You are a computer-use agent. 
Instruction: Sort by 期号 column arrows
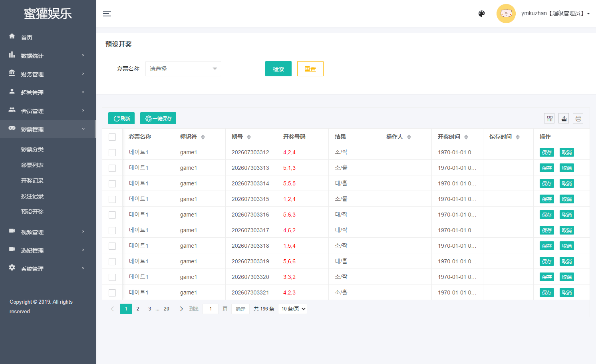[x=249, y=137]
